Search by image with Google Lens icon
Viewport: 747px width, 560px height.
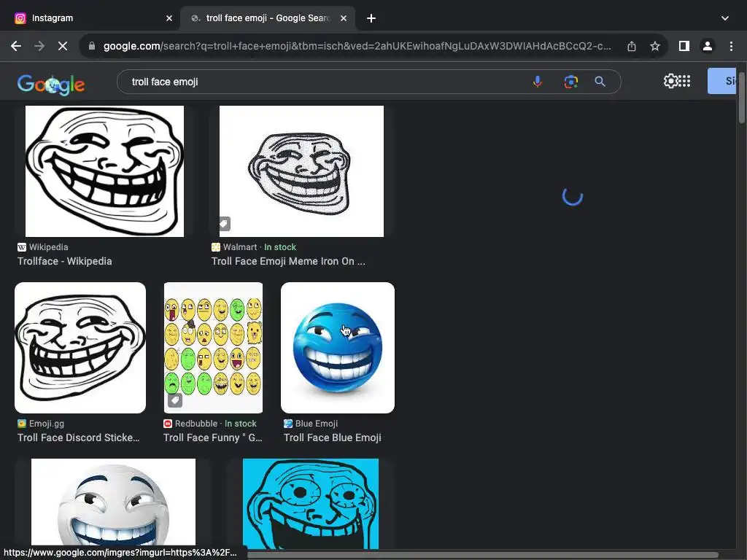(570, 82)
